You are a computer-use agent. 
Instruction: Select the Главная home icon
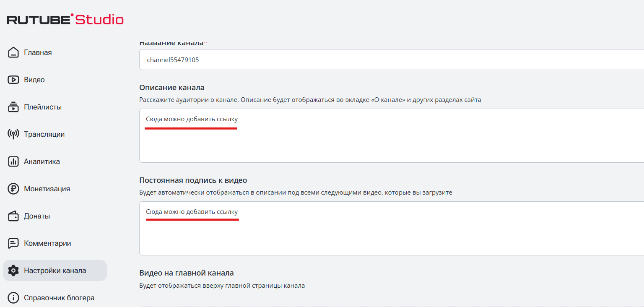point(13,52)
